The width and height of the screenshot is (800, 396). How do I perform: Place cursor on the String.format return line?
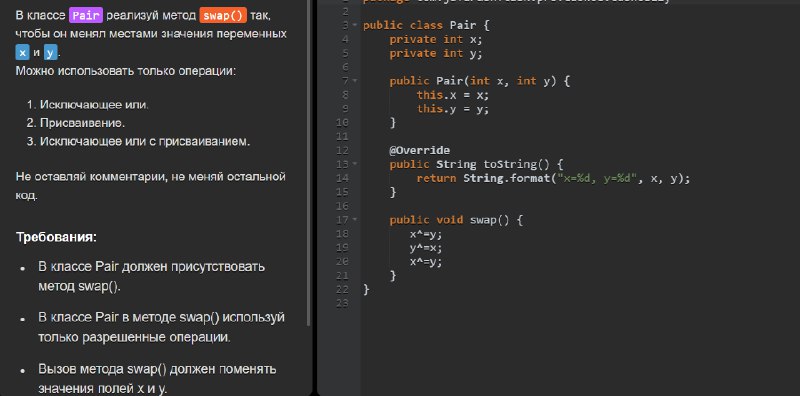[x=553, y=179]
